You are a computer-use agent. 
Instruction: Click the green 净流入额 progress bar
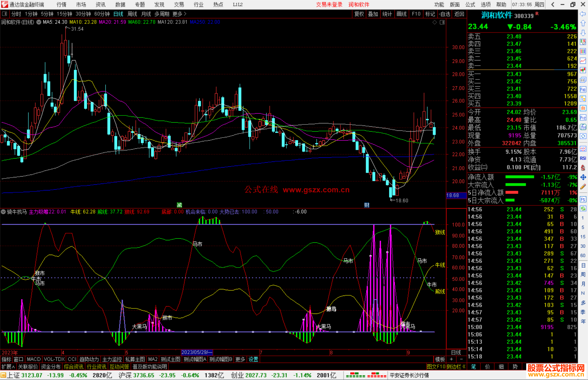pos(519,177)
